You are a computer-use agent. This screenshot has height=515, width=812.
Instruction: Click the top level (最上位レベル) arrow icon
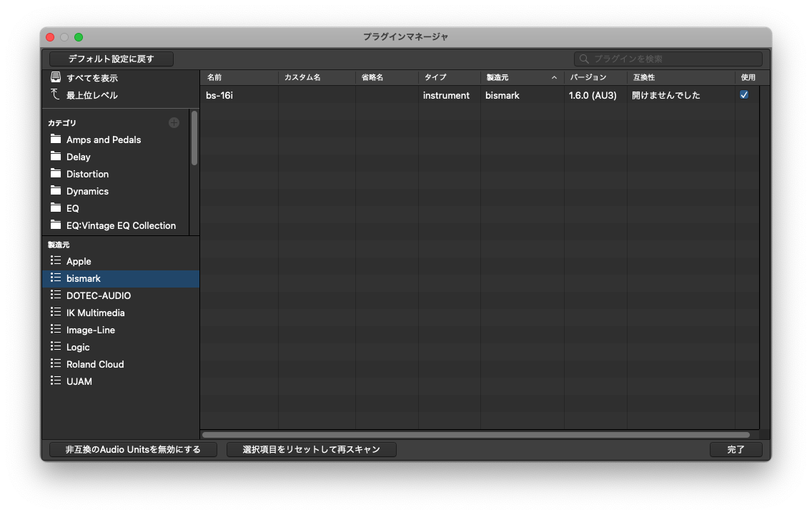click(56, 95)
